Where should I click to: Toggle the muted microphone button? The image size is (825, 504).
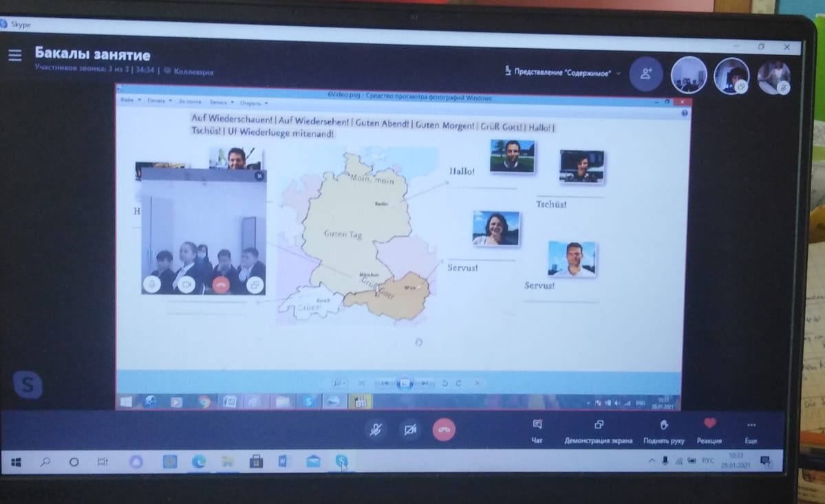click(x=376, y=430)
